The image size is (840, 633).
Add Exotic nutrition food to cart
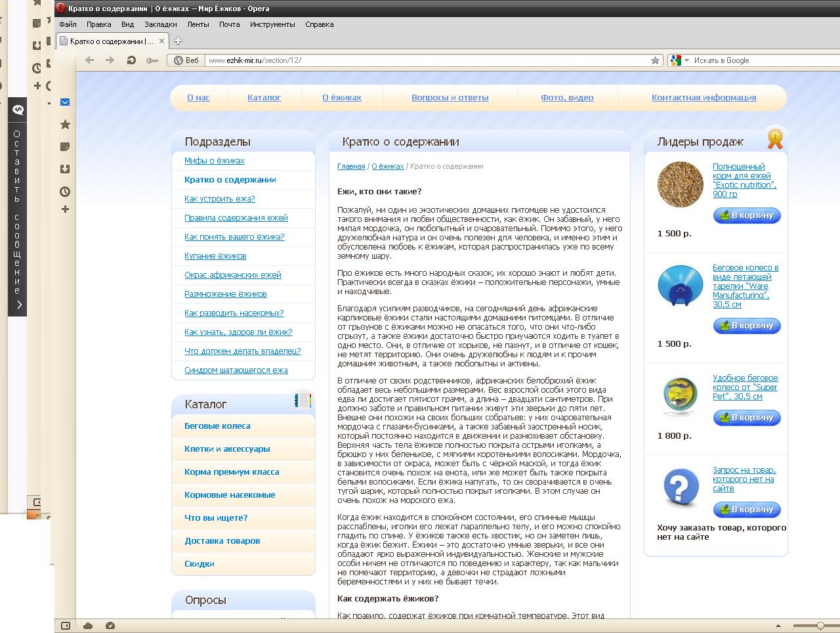click(x=747, y=215)
